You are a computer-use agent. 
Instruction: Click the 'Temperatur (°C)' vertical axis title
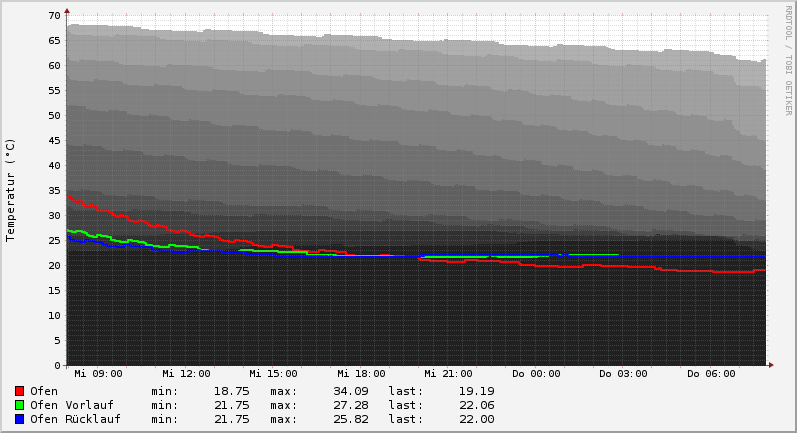[11, 190]
